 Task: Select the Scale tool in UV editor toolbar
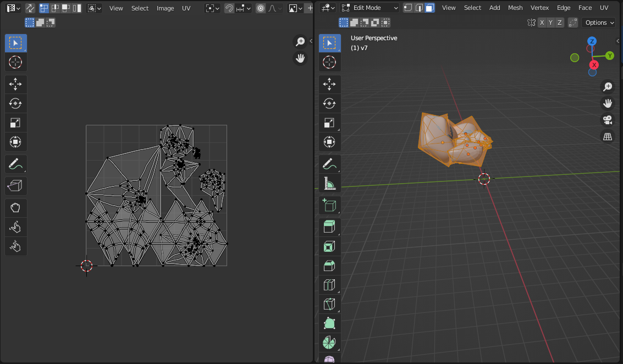[x=15, y=123]
